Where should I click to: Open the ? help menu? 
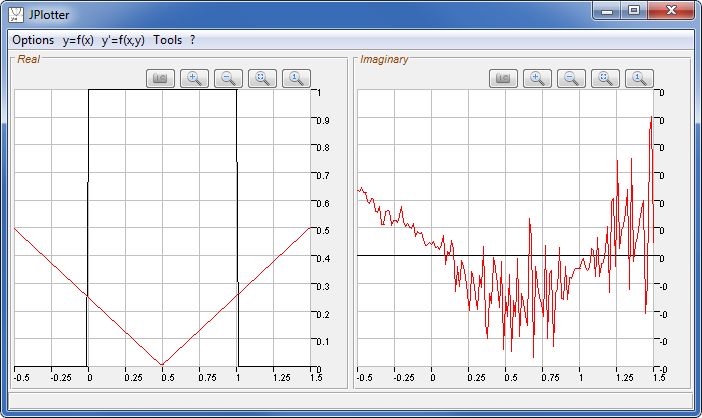click(x=192, y=40)
